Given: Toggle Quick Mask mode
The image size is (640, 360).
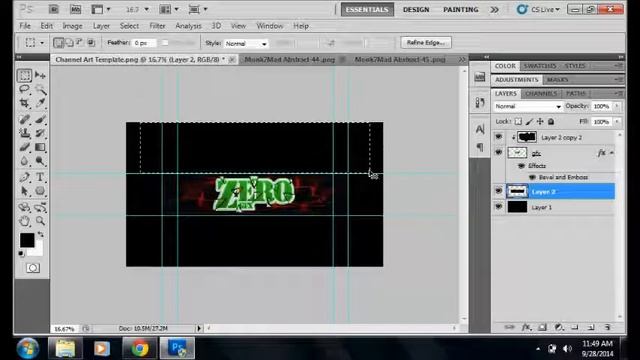Looking at the screenshot, I should (33, 268).
